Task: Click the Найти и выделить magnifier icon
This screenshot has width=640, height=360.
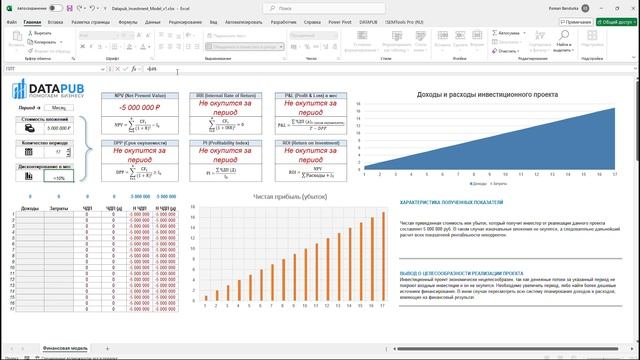Action: coord(564,35)
